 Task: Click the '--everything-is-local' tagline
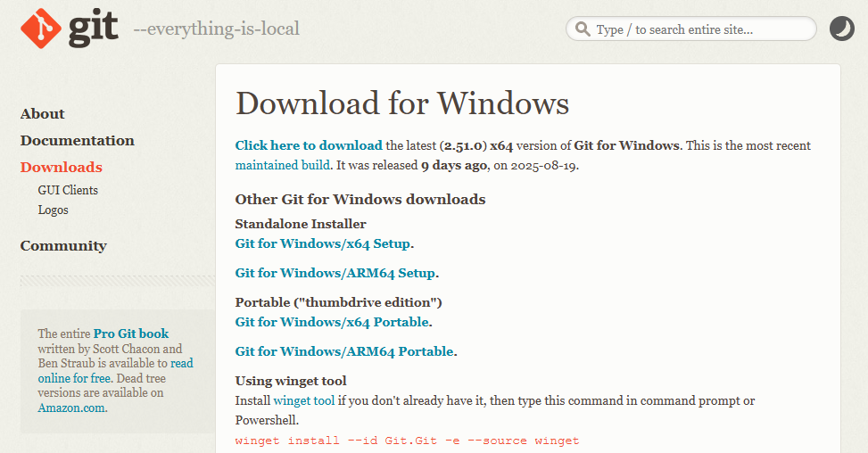[217, 29]
